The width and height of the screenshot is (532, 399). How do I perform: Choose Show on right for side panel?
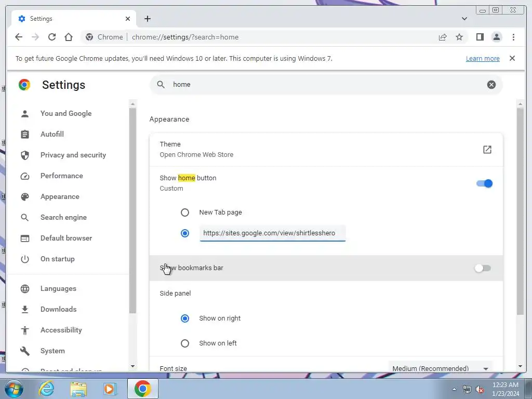pyautogui.click(x=184, y=318)
